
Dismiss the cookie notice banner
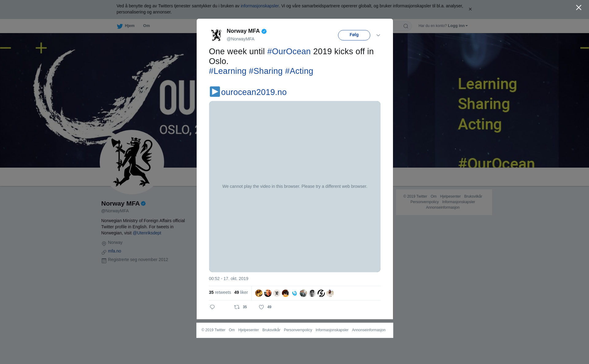coord(470,9)
